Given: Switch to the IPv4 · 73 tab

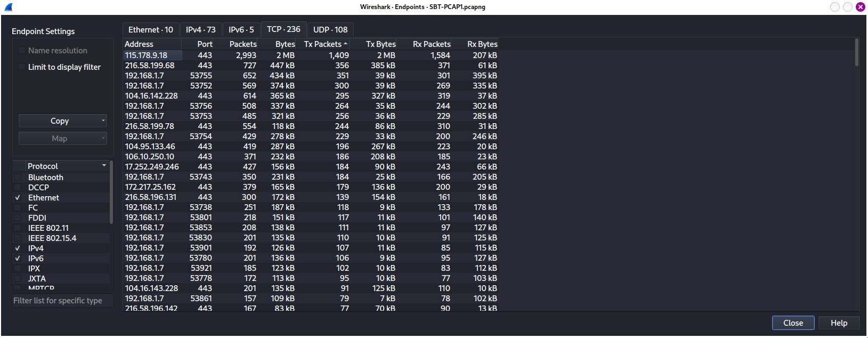Looking at the screenshot, I should 200,30.
